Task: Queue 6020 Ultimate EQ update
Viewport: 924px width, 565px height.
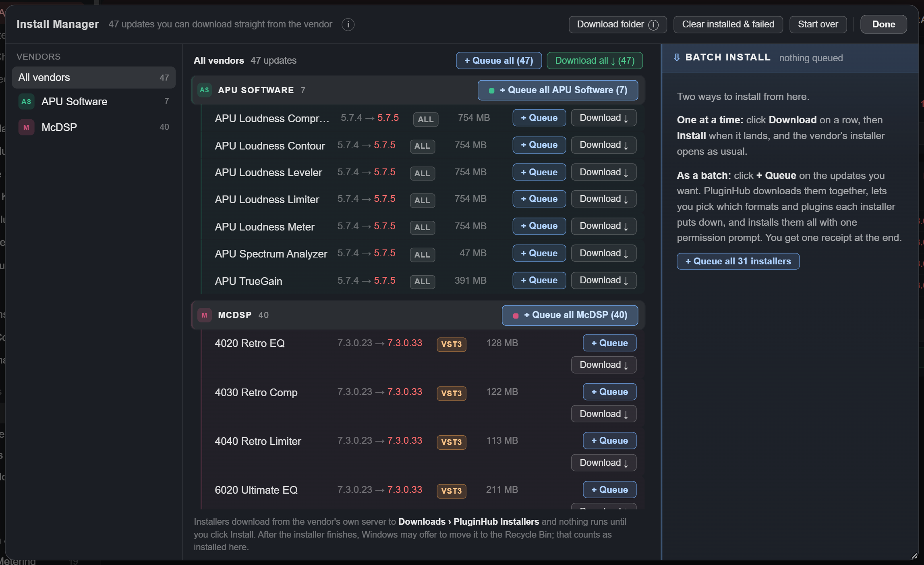Action: click(609, 490)
